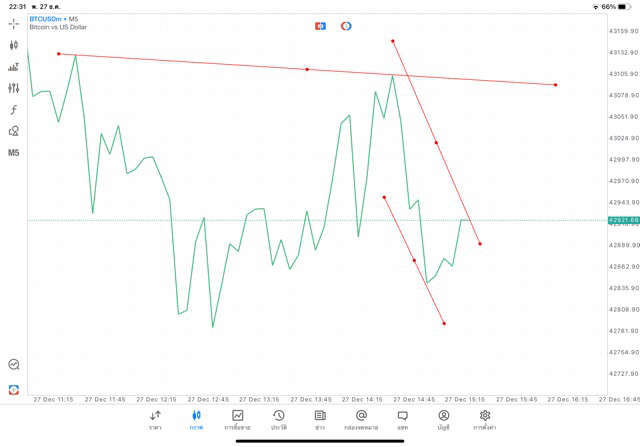Open the drawing objects shapes icon
640x447 pixels.
13,131
